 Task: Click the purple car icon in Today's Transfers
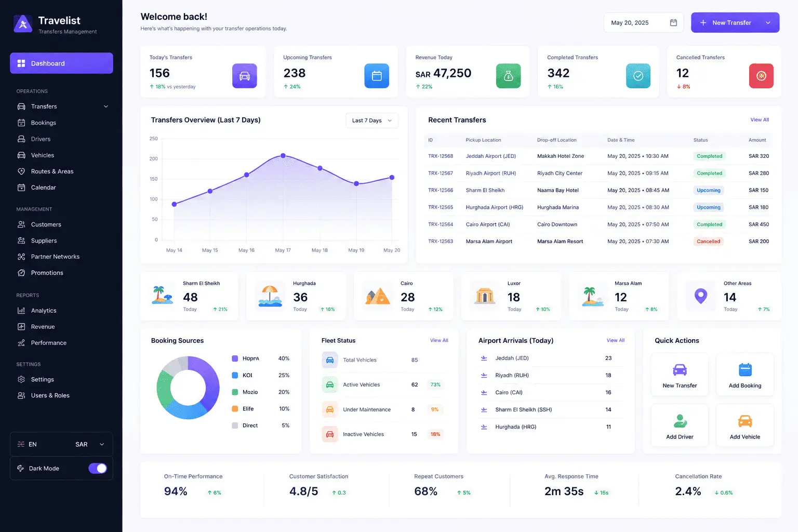[x=244, y=76]
